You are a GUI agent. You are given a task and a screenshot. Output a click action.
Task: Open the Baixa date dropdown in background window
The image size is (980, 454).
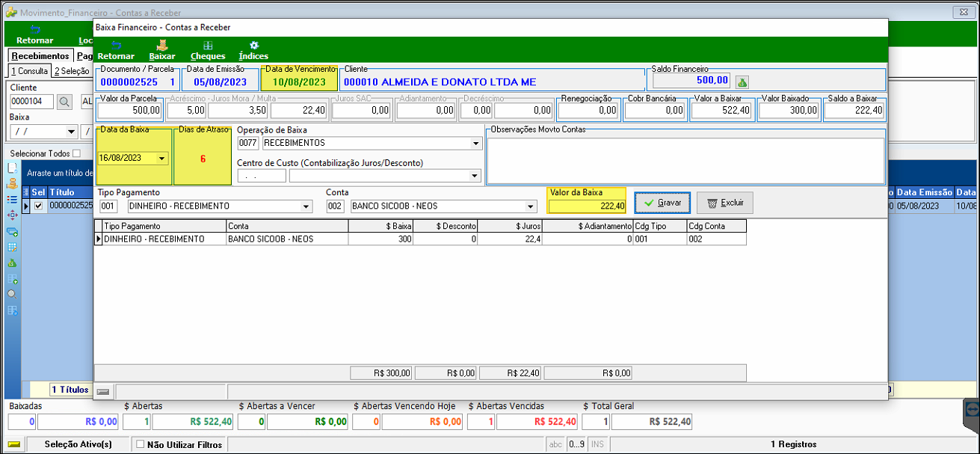coord(72,132)
